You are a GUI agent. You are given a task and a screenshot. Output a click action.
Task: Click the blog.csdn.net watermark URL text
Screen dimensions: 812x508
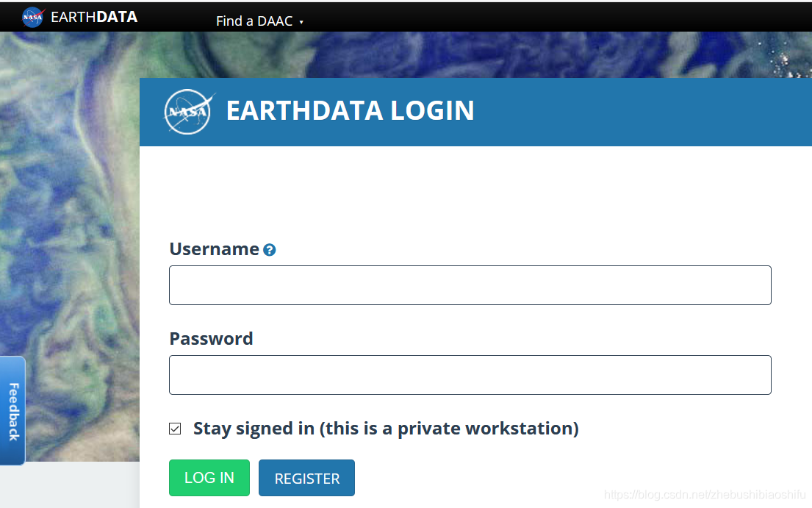point(704,495)
